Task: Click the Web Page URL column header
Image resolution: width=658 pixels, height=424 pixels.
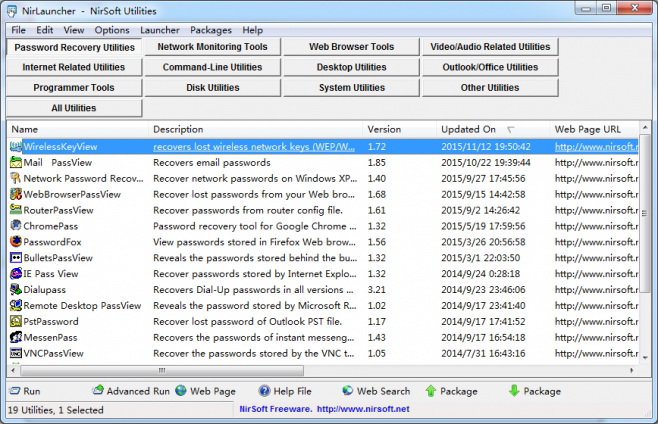Action: pyautogui.click(x=594, y=129)
